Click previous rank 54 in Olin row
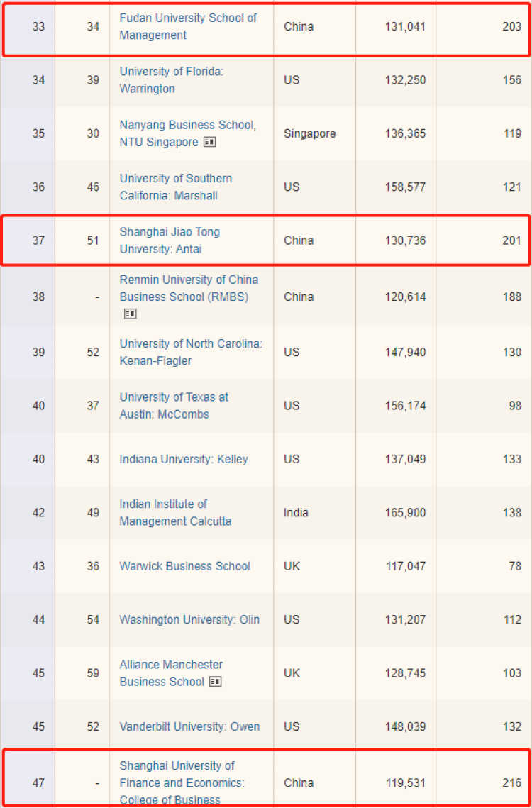 pos(93,619)
